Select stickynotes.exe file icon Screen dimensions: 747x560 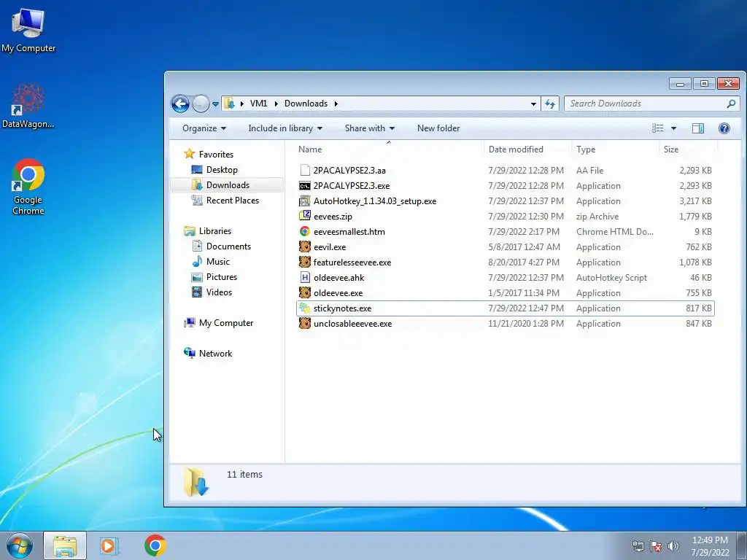tap(305, 308)
